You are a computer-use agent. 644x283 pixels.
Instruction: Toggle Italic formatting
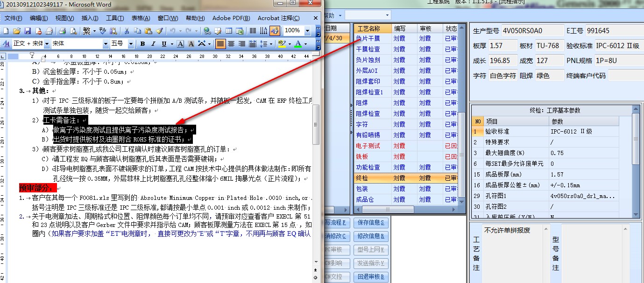(x=153, y=44)
